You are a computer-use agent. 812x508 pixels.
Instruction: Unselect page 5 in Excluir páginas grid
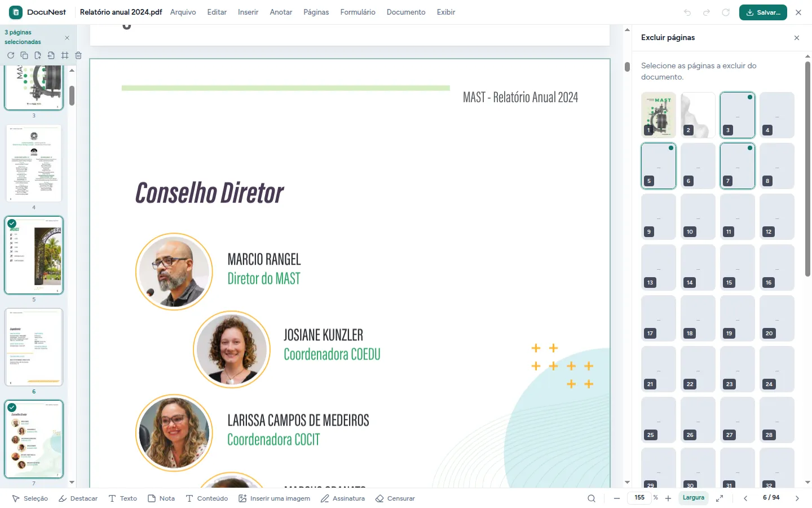coord(659,166)
